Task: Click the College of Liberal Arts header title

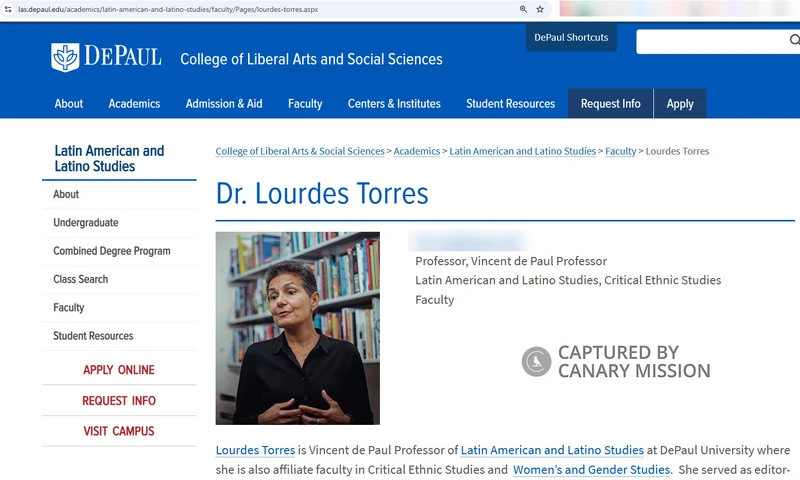Action: point(311,59)
